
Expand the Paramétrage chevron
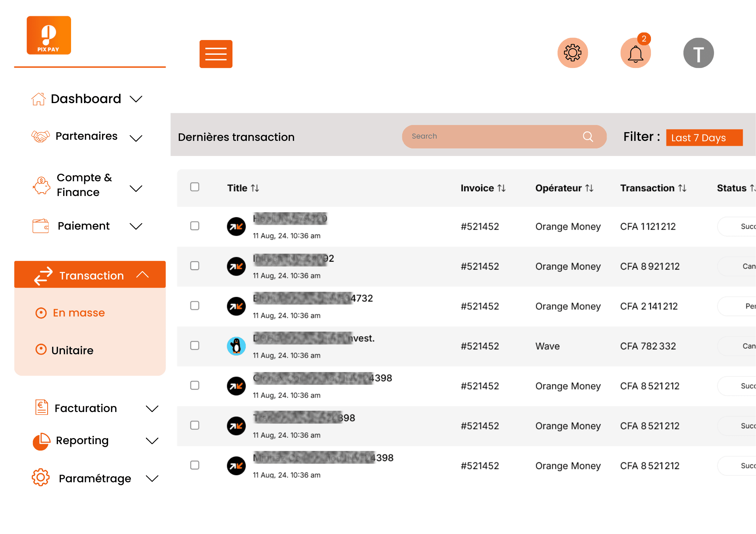(152, 479)
